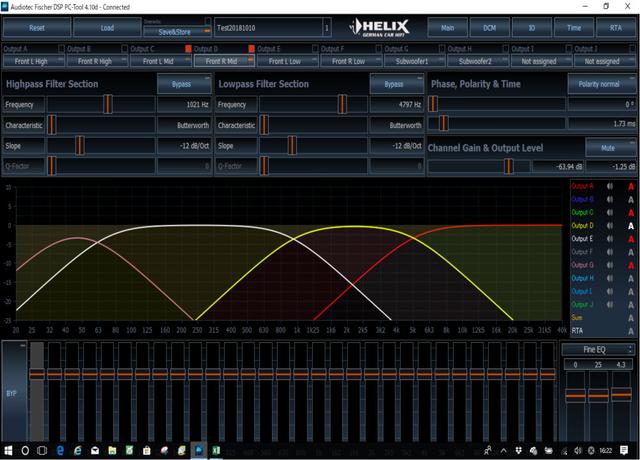Click Output D speaker icon in legend
The image size is (640, 460).
point(610,225)
